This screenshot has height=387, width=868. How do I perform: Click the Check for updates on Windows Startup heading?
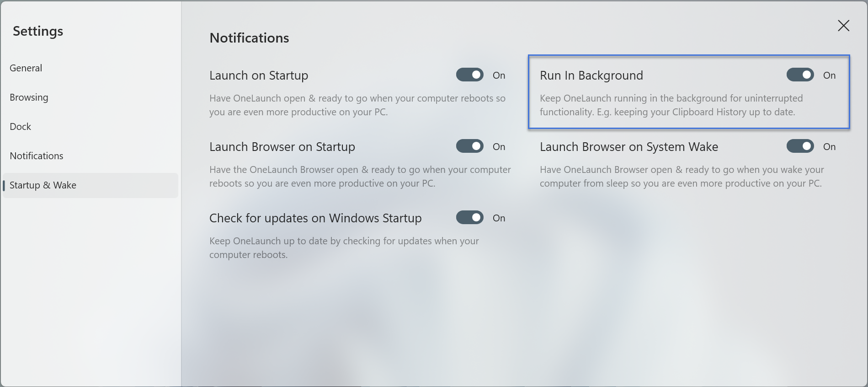(x=315, y=218)
